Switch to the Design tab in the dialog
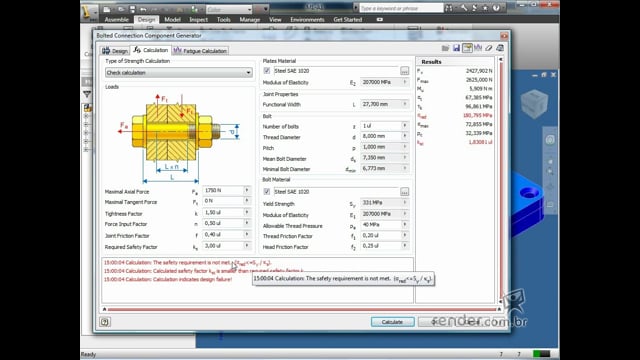Image resolution: width=640 pixels, height=360 pixels. (115, 51)
